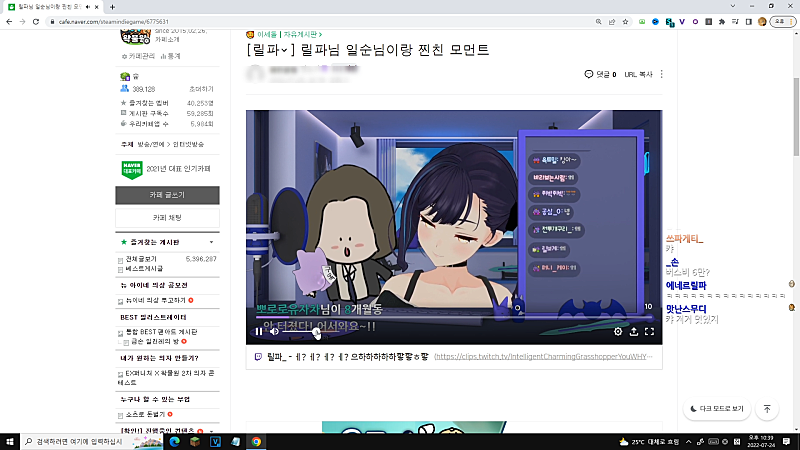This screenshot has width=800, height=450.
Task: Click the Windows taskbar search box
Action: tap(92, 441)
